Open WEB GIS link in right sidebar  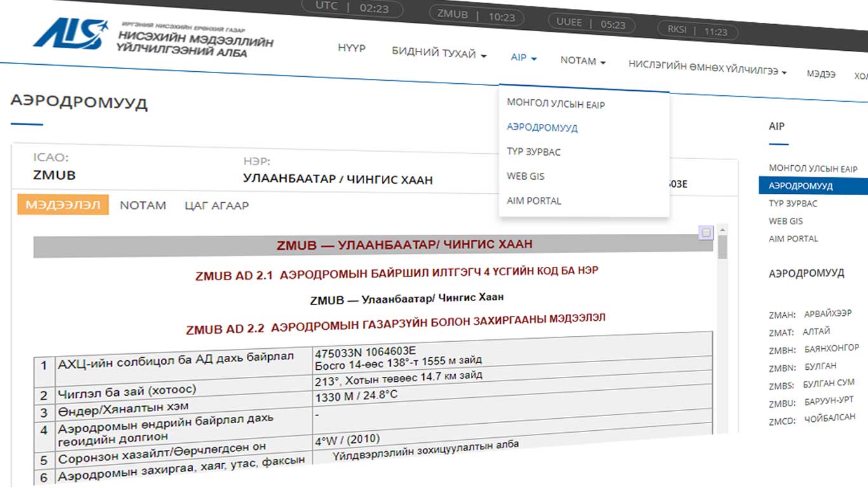(786, 221)
